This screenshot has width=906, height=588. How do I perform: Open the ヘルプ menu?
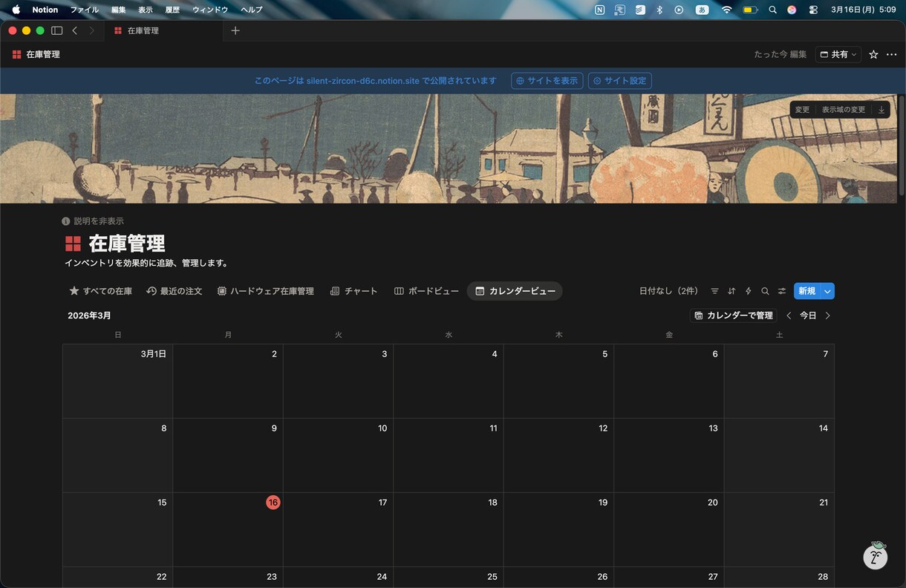tap(251, 10)
